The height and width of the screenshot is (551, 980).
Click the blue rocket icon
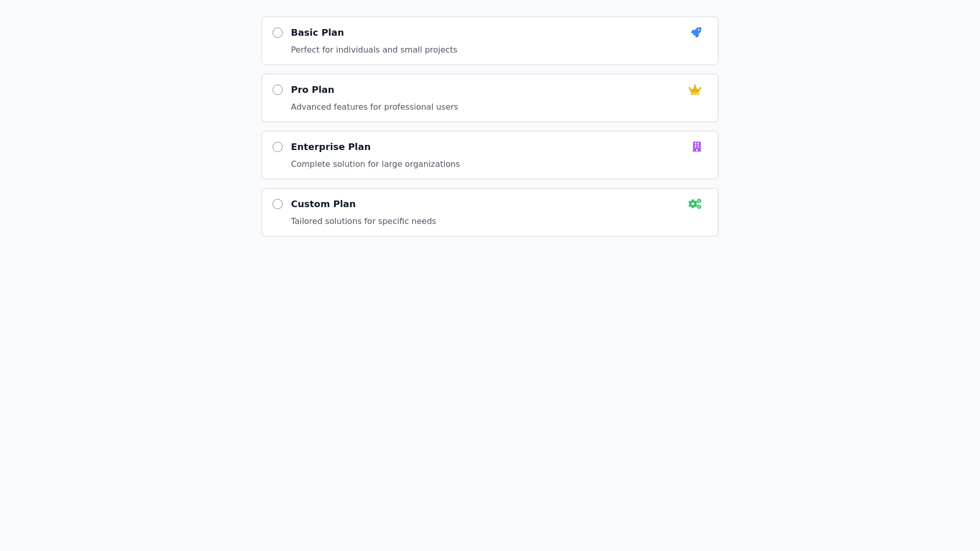click(696, 33)
